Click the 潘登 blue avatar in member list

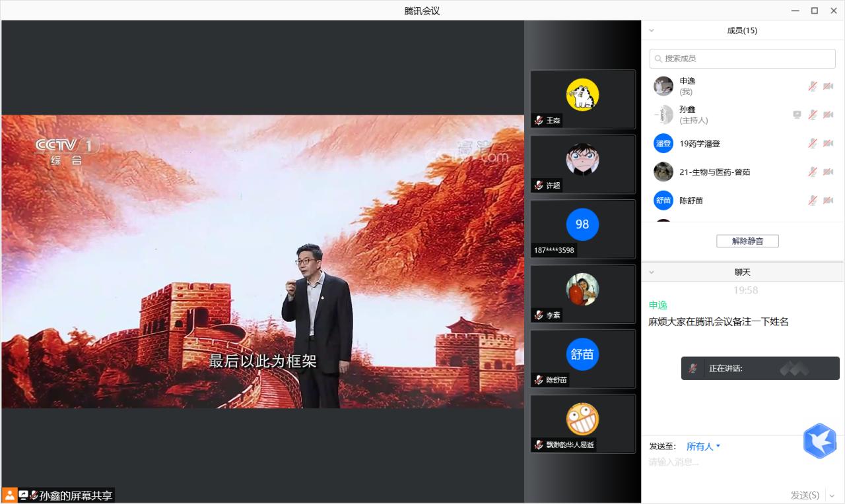click(663, 143)
